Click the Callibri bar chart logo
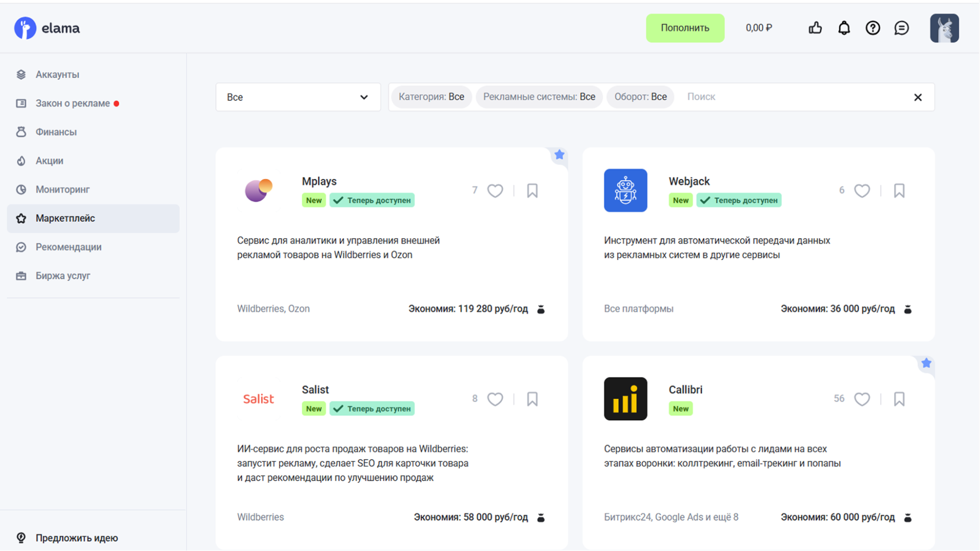This screenshot has height=551, width=980. [x=625, y=399]
